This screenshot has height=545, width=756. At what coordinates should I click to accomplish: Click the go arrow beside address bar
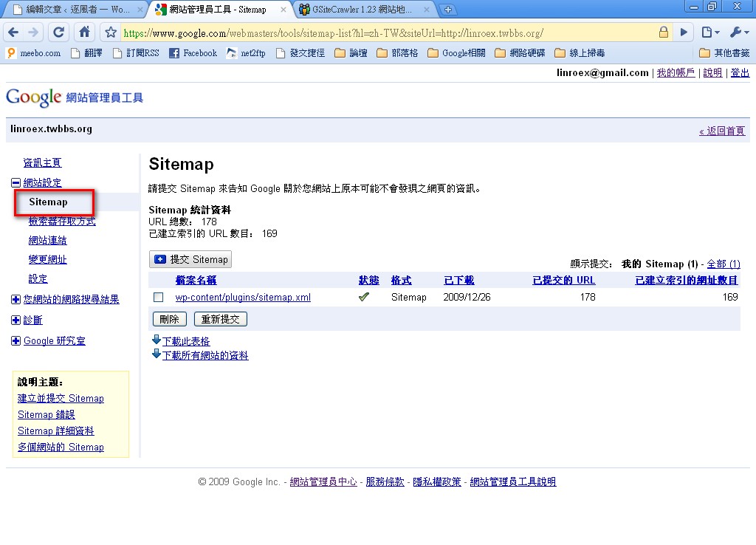coord(684,32)
